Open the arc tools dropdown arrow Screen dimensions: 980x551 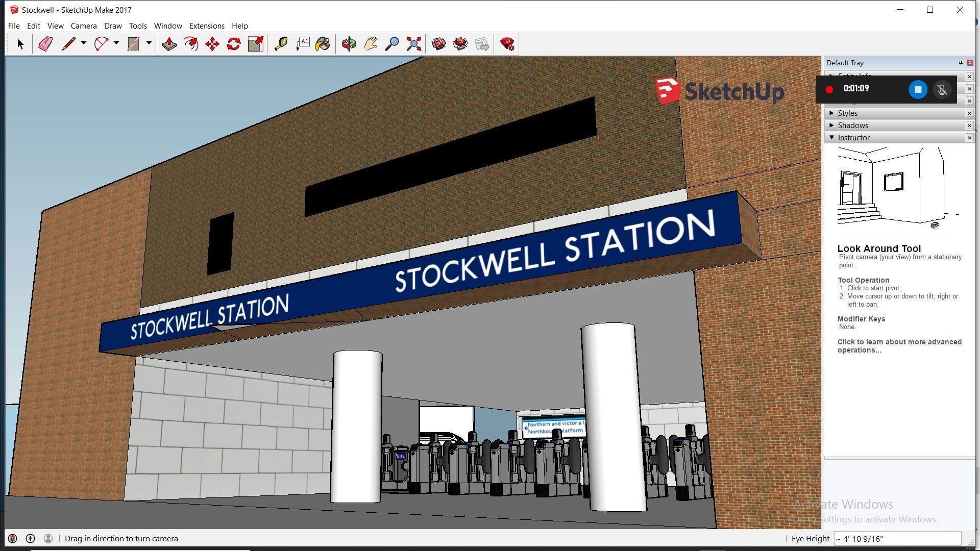tap(116, 43)
